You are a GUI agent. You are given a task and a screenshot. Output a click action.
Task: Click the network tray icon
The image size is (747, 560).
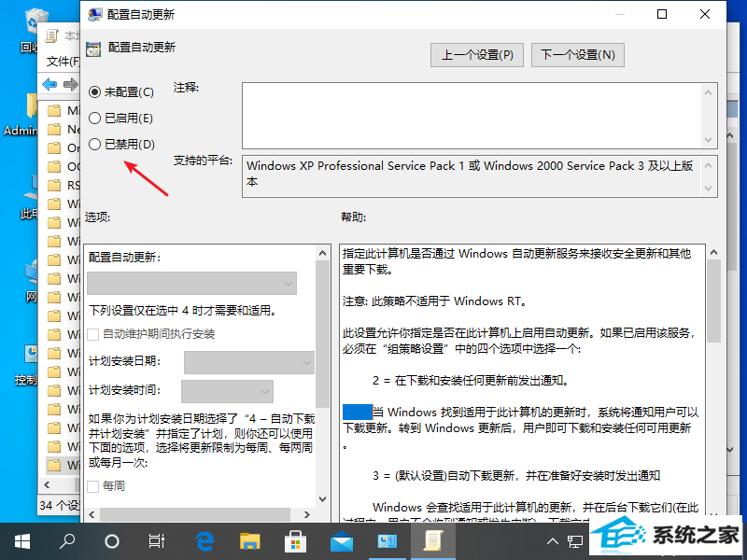tap(575, 541)
